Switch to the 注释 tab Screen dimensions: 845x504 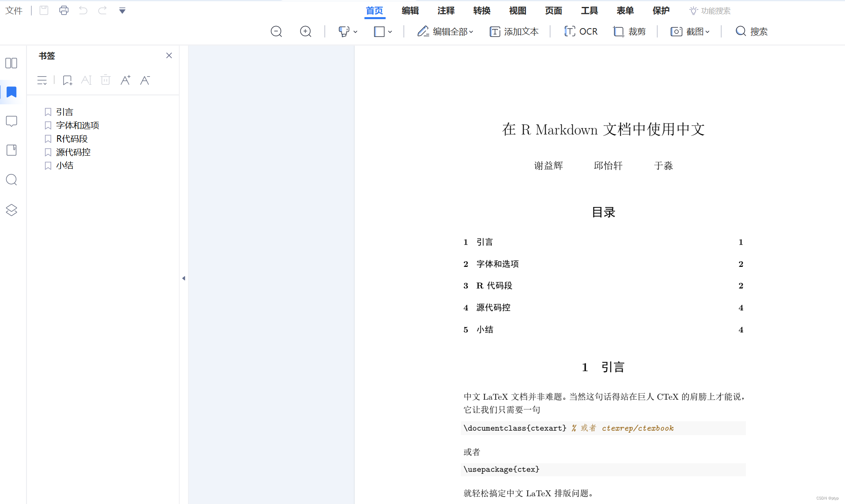446,11
